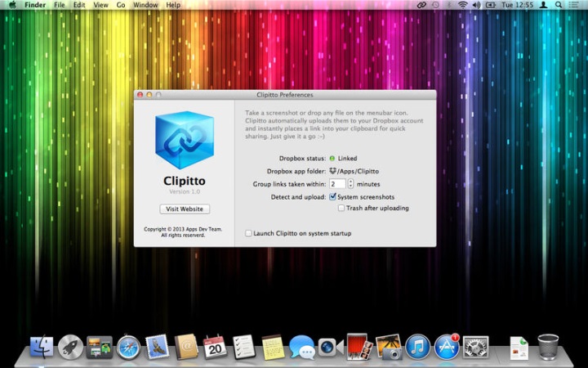This screenshot has height=368, width=588.
Task: Open the Go menu
Action: [x=121, y=5]
